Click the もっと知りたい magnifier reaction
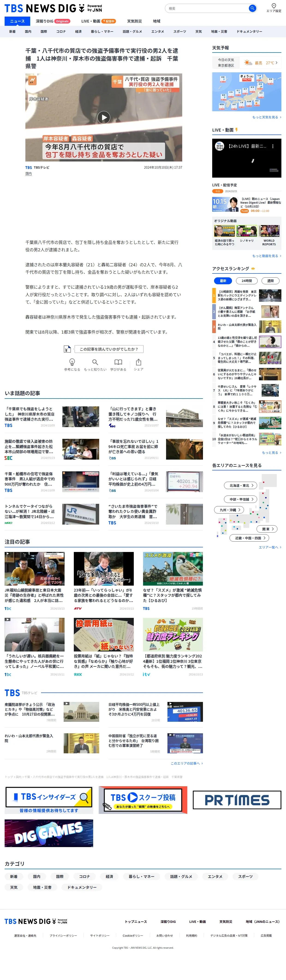Viewport: 286px width, 980px height. pos(95,364)
